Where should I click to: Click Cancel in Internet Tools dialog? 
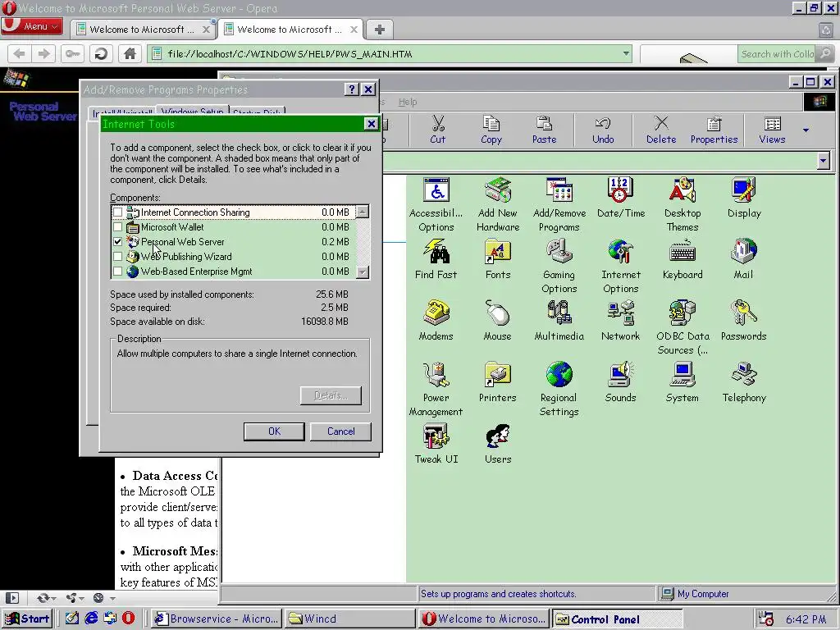click(x=340, y=431)
